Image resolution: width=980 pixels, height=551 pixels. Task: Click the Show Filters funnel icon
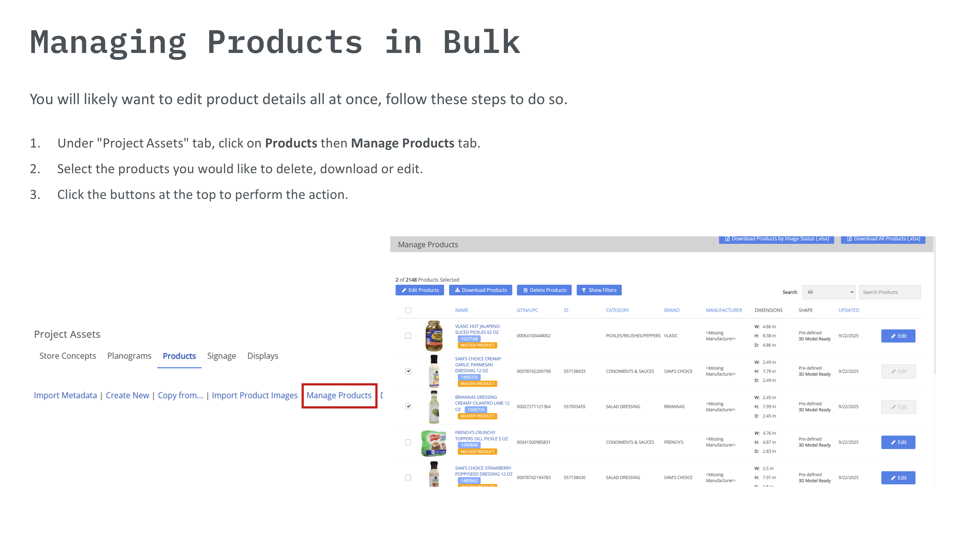click(x=584, y=290)
